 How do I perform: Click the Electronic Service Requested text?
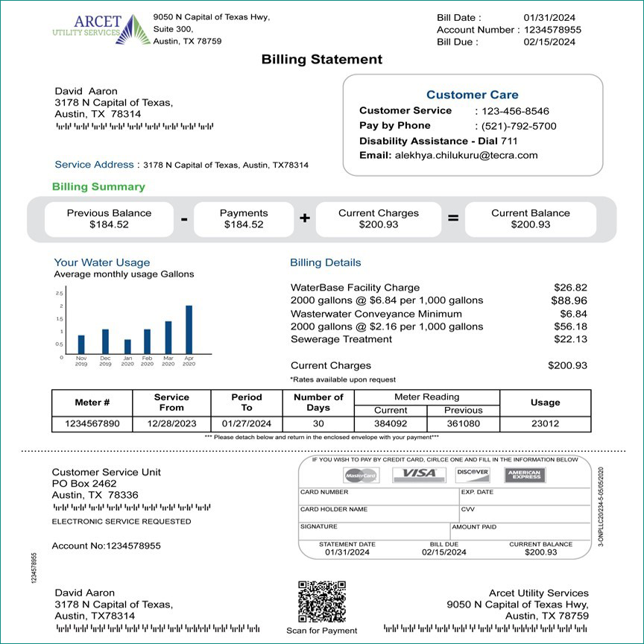click(121, 522)
